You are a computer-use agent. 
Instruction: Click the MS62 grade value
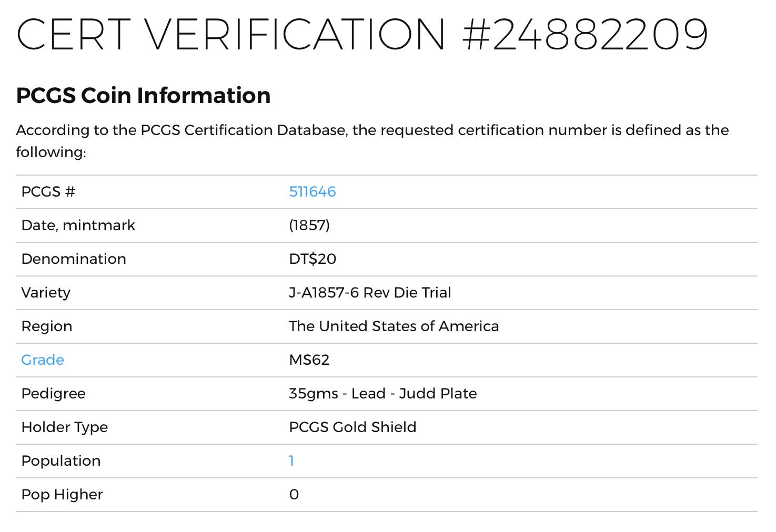(309, 360)
